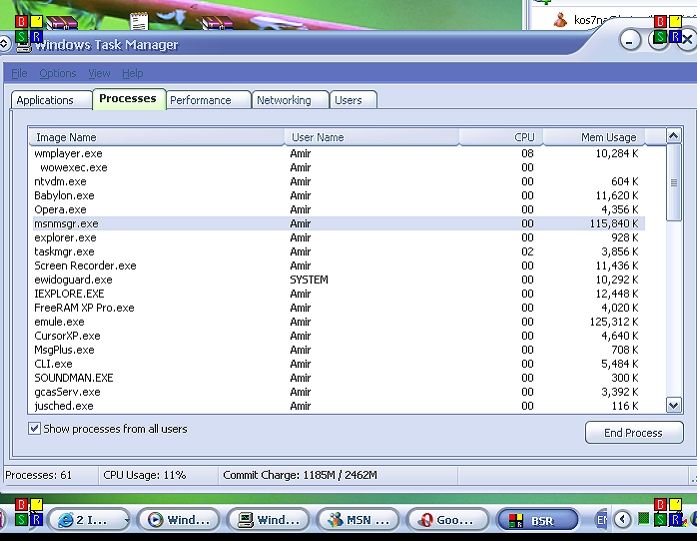Sort processes by CPU column

coord(501,137)
